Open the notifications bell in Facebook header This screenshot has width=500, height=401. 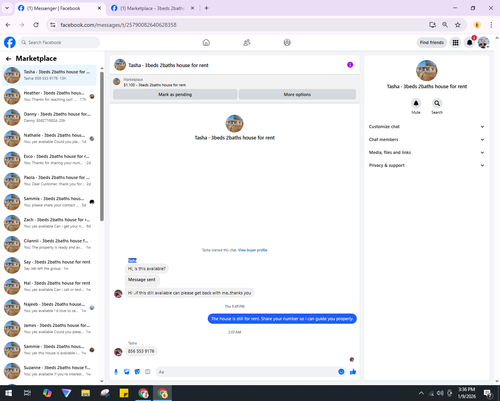pos(469,42)
